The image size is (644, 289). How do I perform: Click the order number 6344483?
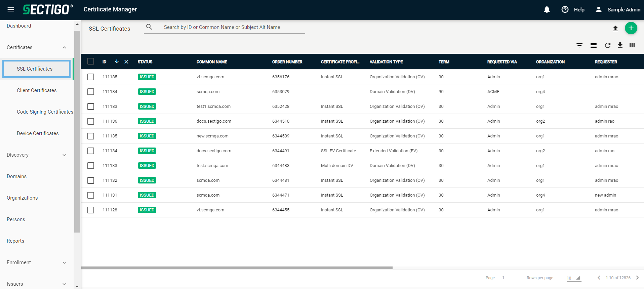click(281, 166)
